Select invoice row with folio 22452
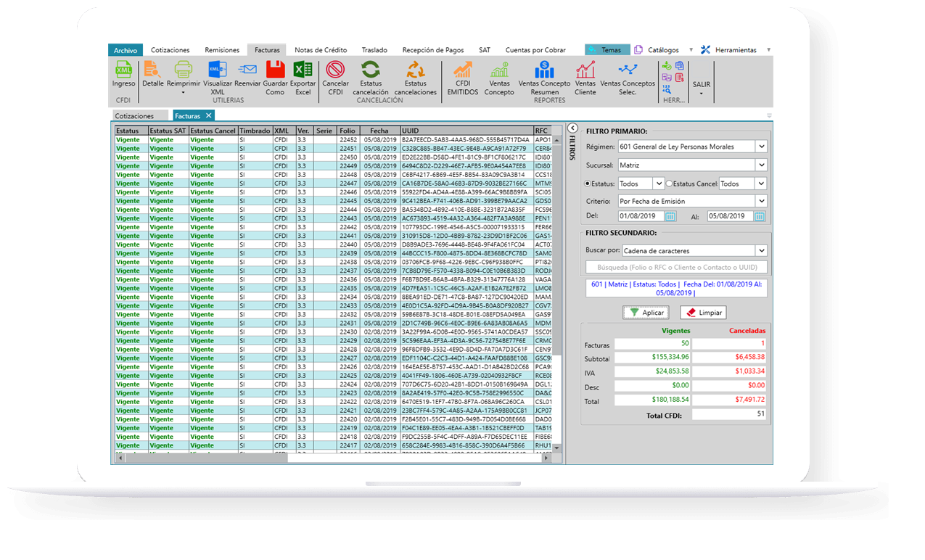 [x=334, y=140]
